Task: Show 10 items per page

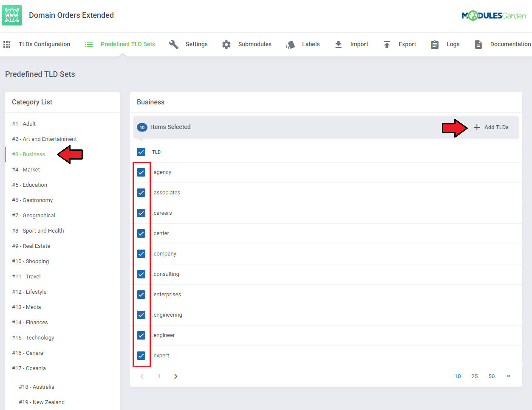Action: (458, 376)
